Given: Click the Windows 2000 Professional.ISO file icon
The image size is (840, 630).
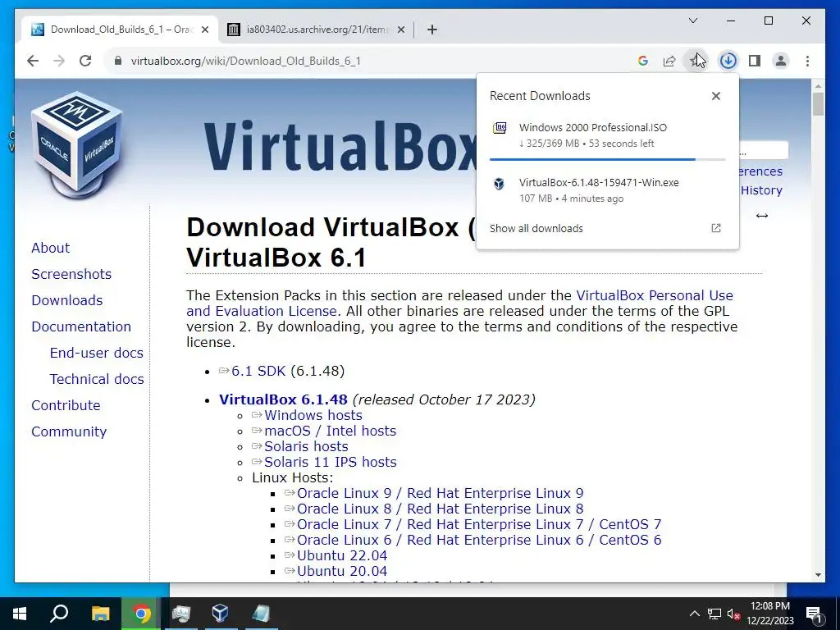Looking at the screenshot, I should [500, 128].
